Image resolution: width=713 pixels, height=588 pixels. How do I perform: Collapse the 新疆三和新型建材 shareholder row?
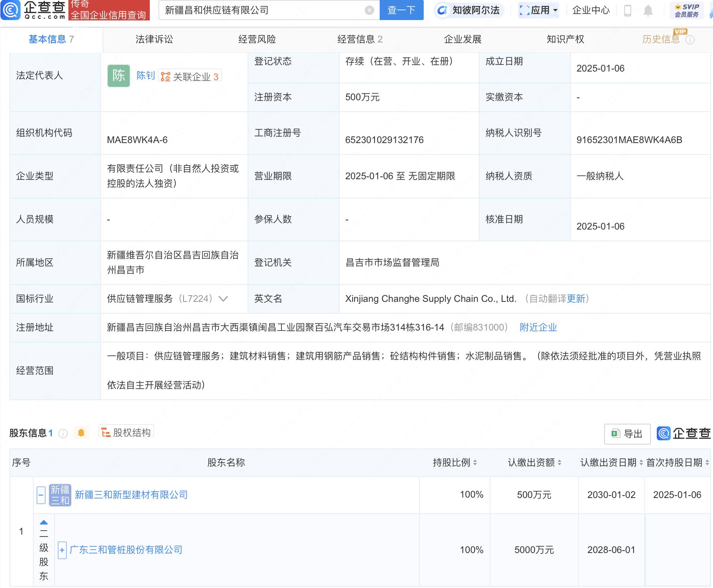click(x=41, y=494)
